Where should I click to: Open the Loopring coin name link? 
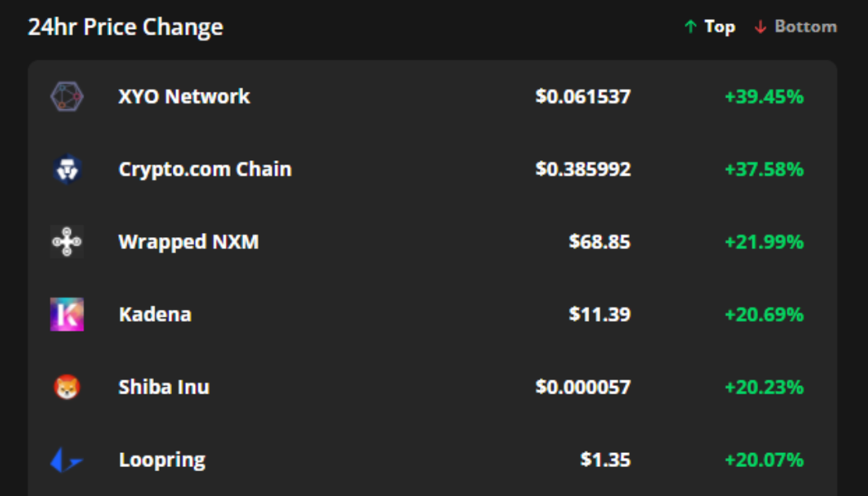pyautogui.click(x=162, y=460)
